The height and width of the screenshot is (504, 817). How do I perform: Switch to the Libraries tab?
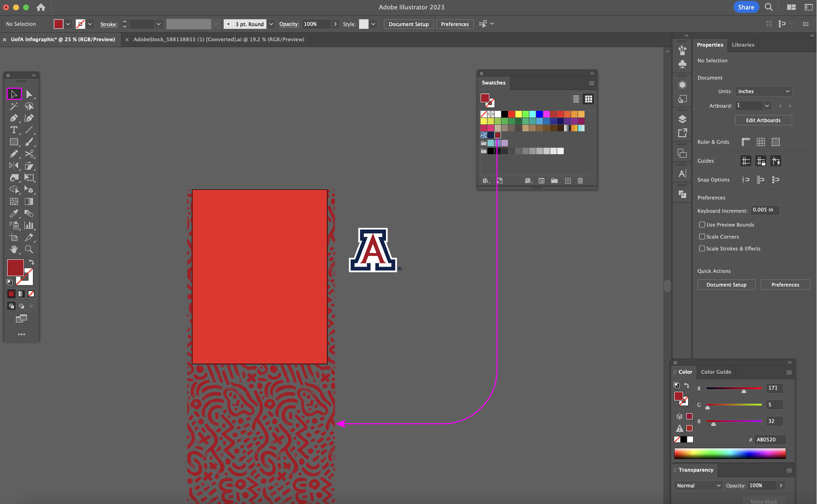tap(743, 45)
